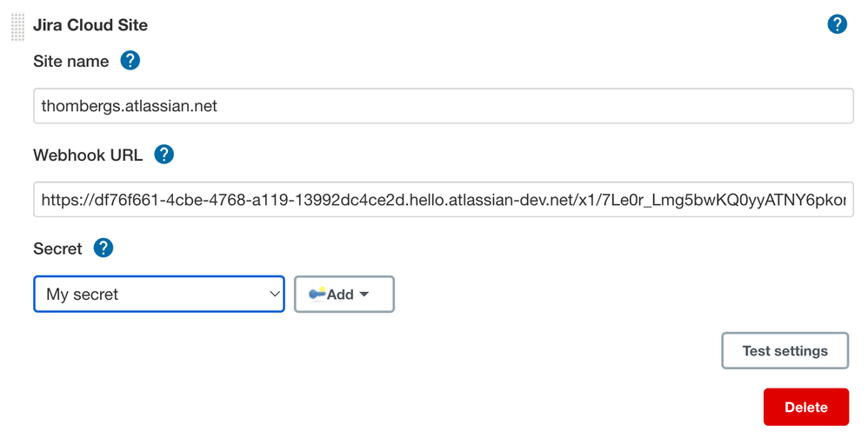Select the Jira Cloud Site heading

pyautogui.click(x=90, y=25)
